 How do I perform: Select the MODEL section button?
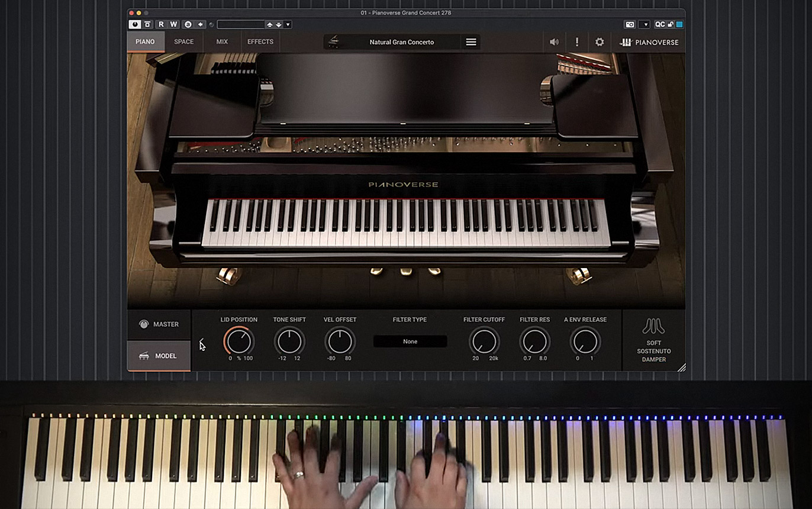click(x=159, y=356)
